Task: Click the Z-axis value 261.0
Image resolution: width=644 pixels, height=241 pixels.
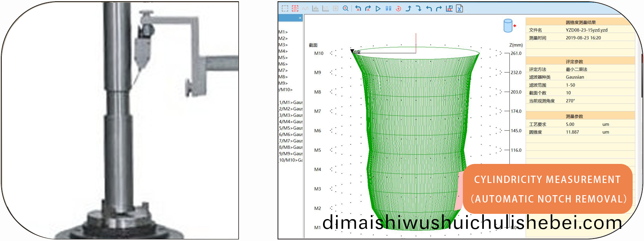Action: tap(516, 53)
